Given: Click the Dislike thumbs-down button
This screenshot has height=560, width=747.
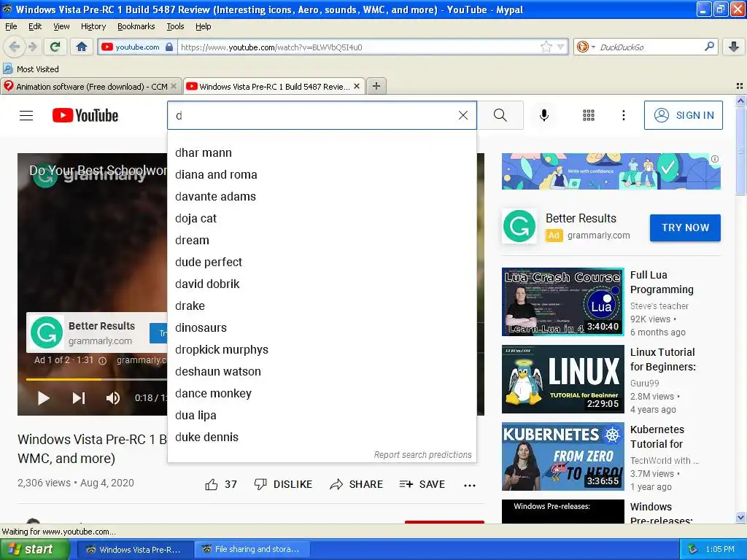Looking at the screenshot, I should [283, 484].
